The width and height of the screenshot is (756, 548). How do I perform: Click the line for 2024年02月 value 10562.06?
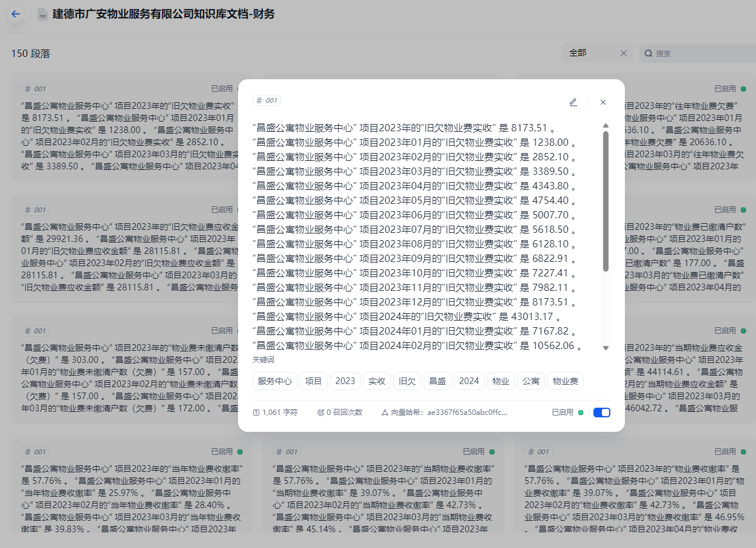tap(417, 346)
